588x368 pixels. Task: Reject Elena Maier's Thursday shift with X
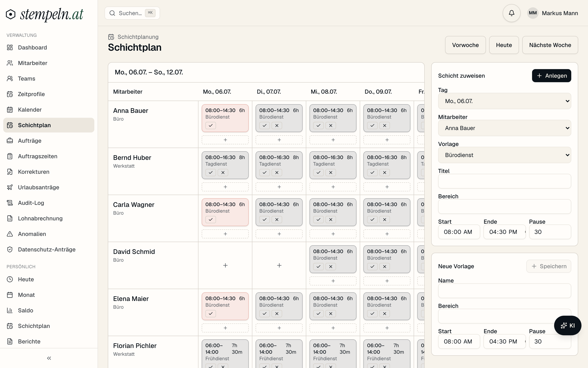pyautogui.click(x=385, y=314)
